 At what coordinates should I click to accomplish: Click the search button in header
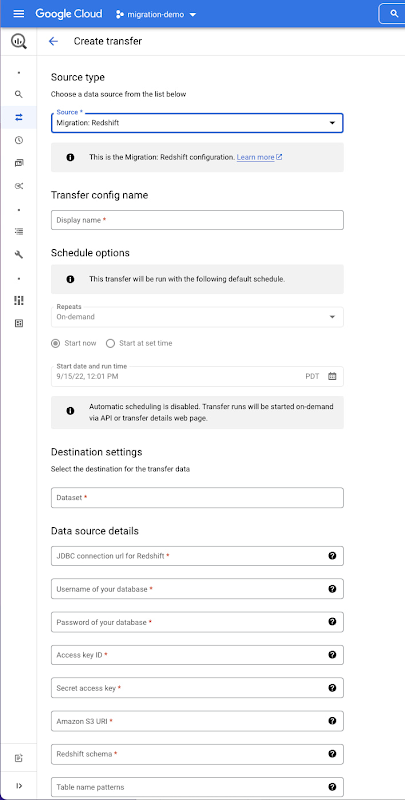394,14
